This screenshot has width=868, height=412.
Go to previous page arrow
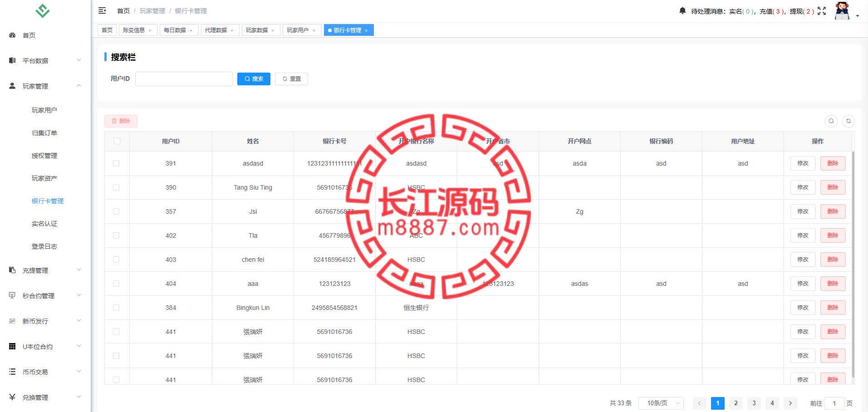click(x=700, y=403)
